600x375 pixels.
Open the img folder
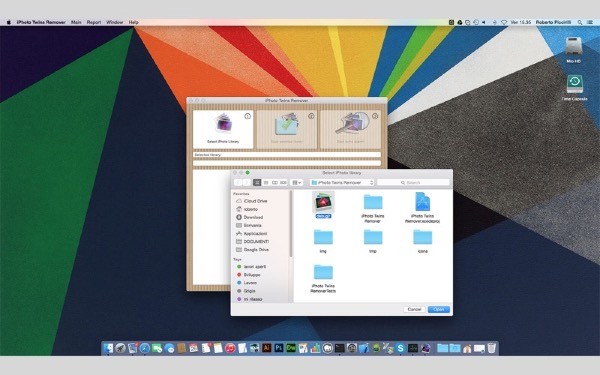pos(323,237)
